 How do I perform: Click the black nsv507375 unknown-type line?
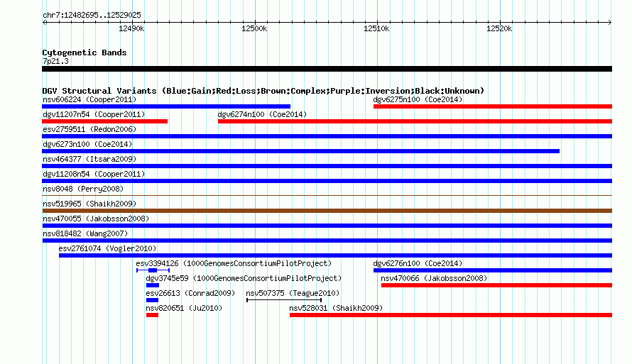tap(284, 300)
